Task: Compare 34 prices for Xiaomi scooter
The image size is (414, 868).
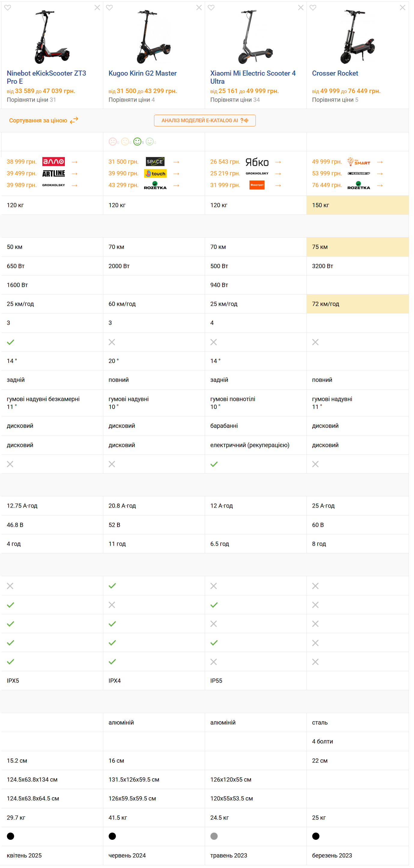Action: [235, 100]
